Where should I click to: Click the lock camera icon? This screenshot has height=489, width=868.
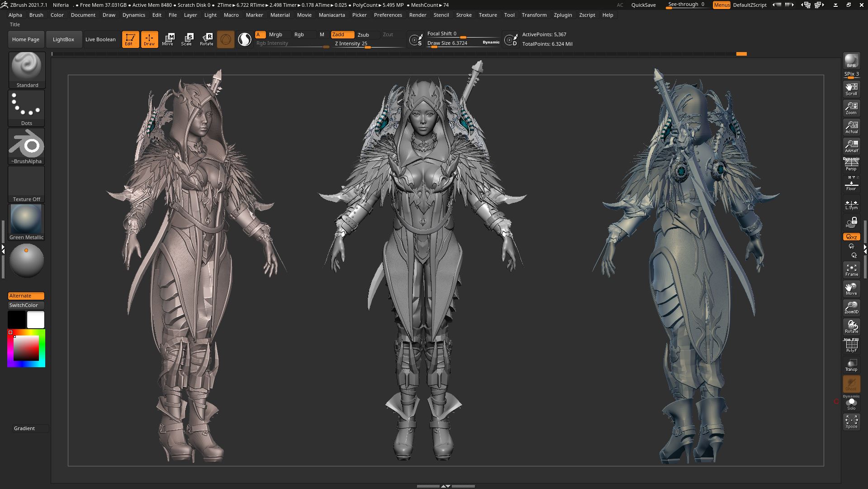851,222
